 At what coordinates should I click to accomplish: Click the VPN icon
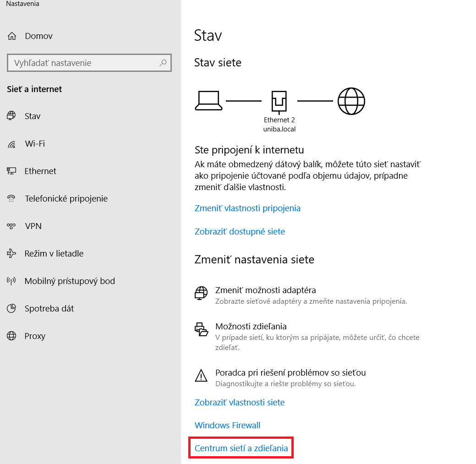click(x=11, y=226)
